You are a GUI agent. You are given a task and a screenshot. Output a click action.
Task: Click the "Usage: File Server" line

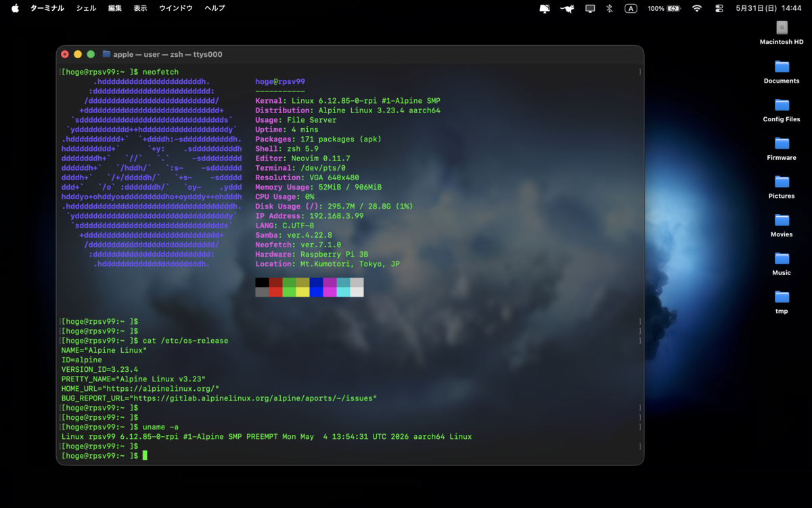[x=296, y=120]
